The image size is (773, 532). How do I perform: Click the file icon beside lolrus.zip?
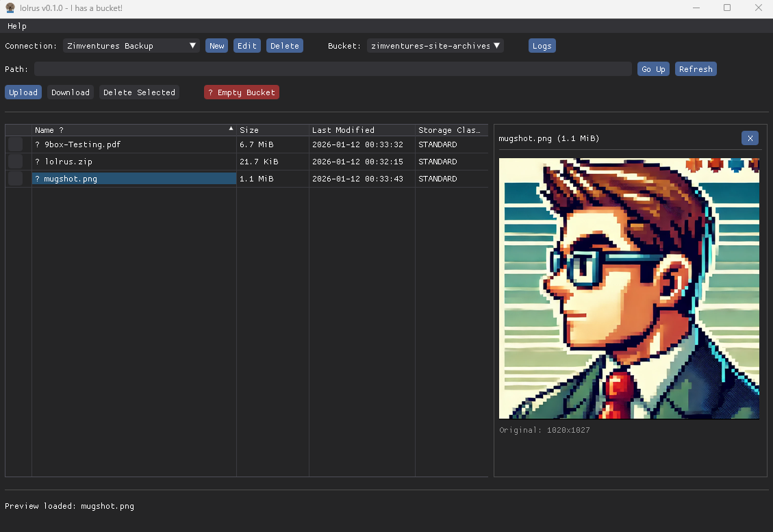click(38, 162)
